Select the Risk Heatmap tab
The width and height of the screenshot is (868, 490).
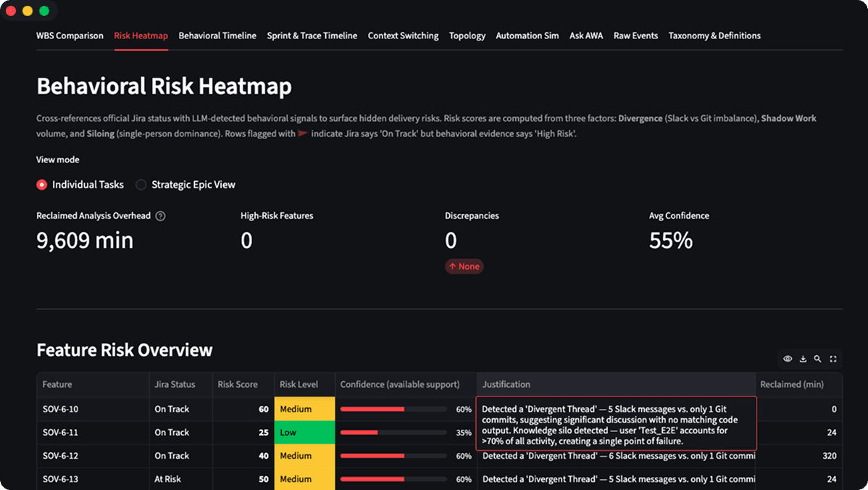pyautogui.click(x=141, y=36)
